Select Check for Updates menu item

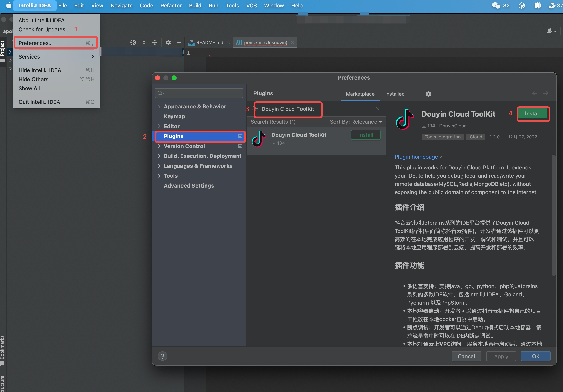(44, 29)
